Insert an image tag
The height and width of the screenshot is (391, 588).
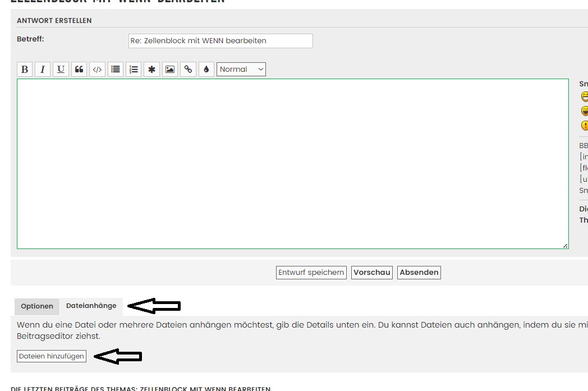pos(170,70)
